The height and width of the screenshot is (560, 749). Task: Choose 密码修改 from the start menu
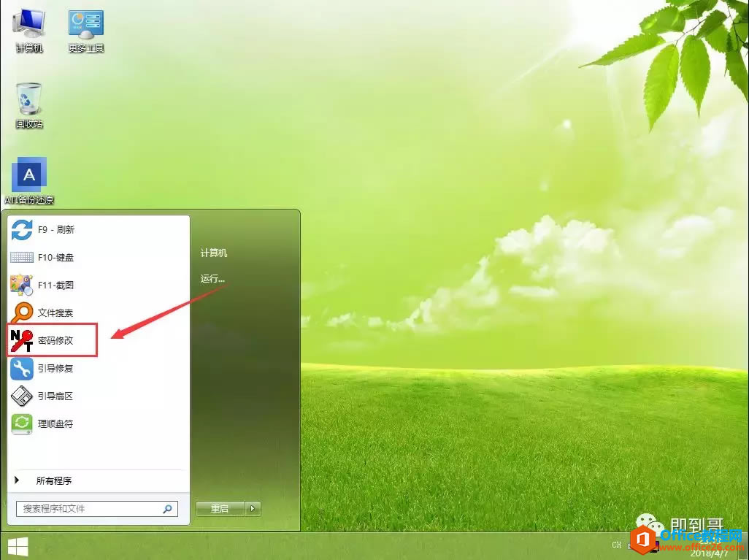click(x=55, y=341)
